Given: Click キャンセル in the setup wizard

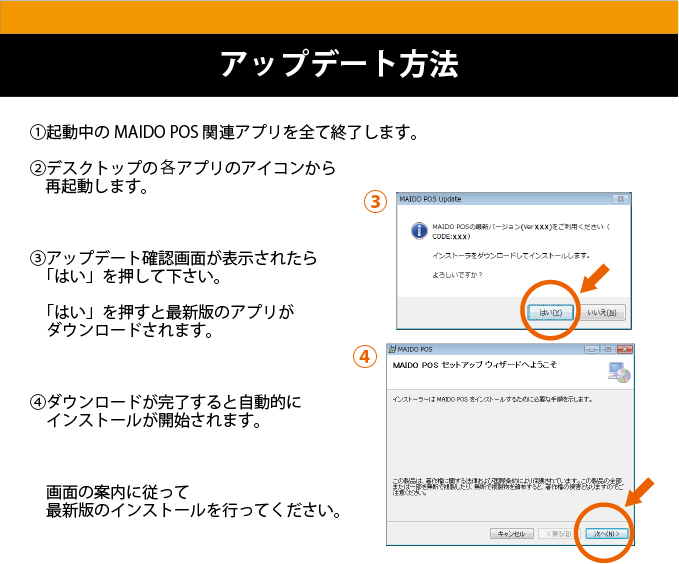Looking at the screenshot, I should (511, 534).
